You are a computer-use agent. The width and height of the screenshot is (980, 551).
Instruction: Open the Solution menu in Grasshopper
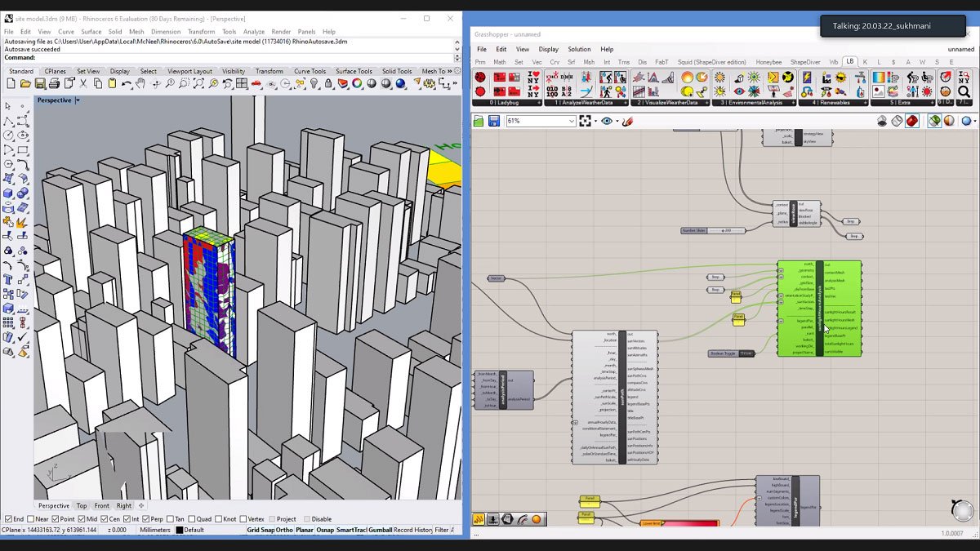[579, 49]
